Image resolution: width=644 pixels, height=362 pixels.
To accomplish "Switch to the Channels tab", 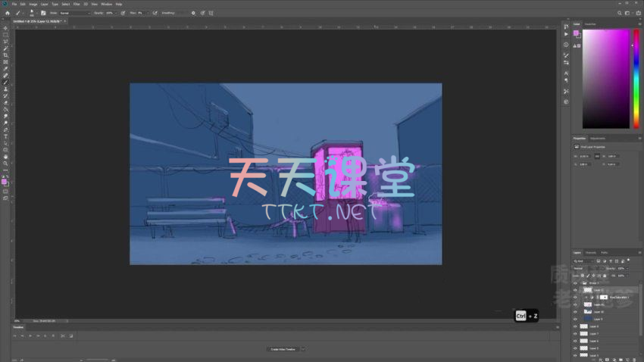I will point(591,252).
